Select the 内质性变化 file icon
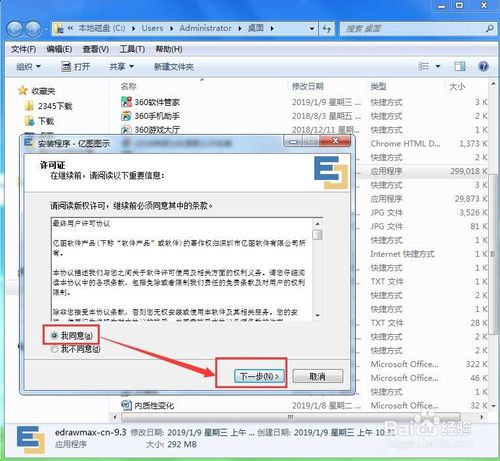 pyautogui.click(x=126, y=405)
